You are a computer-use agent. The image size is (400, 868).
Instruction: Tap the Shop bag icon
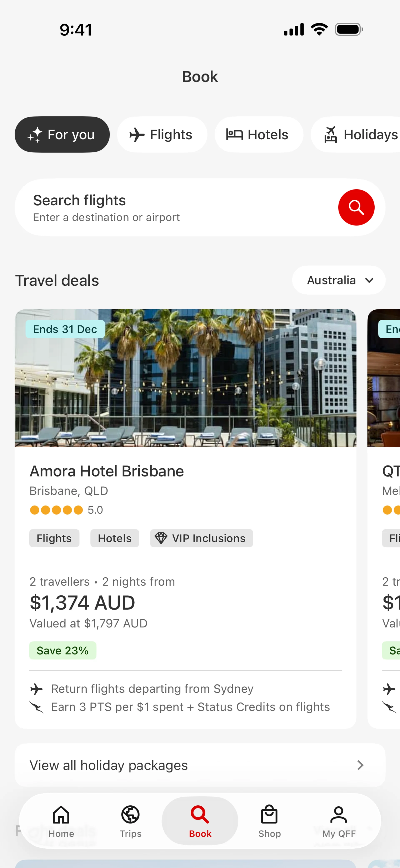click(x=269, y=815)
